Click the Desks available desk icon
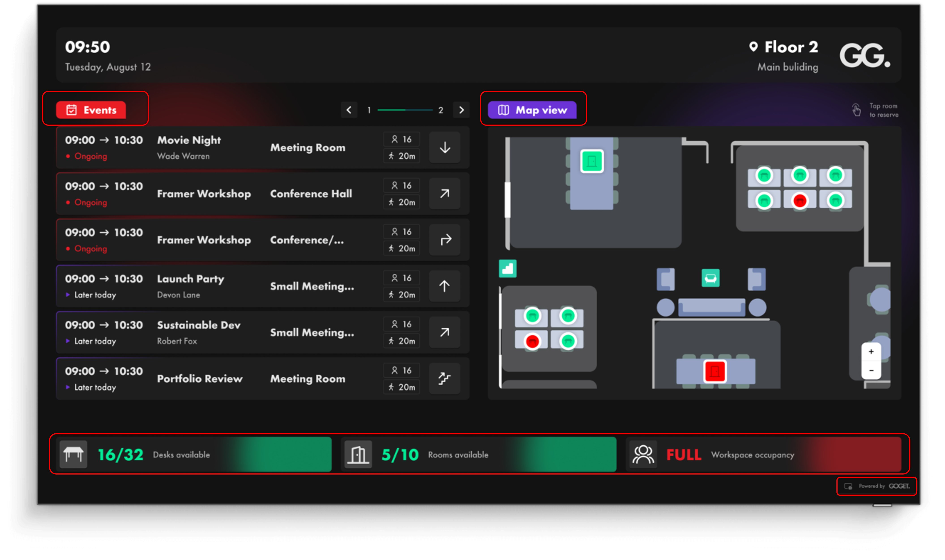 point(74,455)
